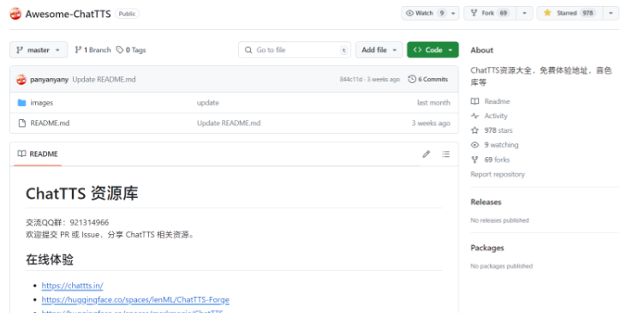The width and height of the screenshot is (644, 313).
Task: Open the images folder commit message update
Action: coord(208,102)
